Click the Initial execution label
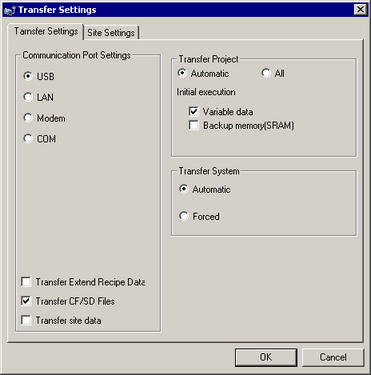Viewport: 371px width, 375px height. 206,92
